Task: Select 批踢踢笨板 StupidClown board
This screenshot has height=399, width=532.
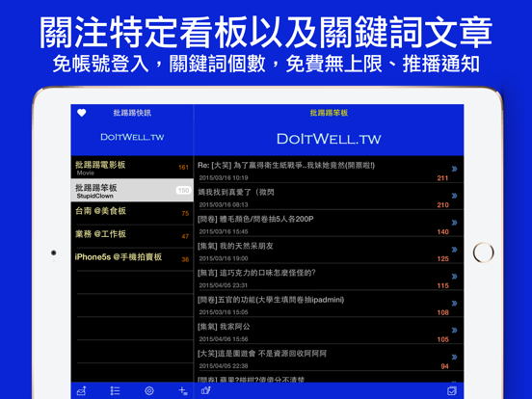Action: pos(132,190)
